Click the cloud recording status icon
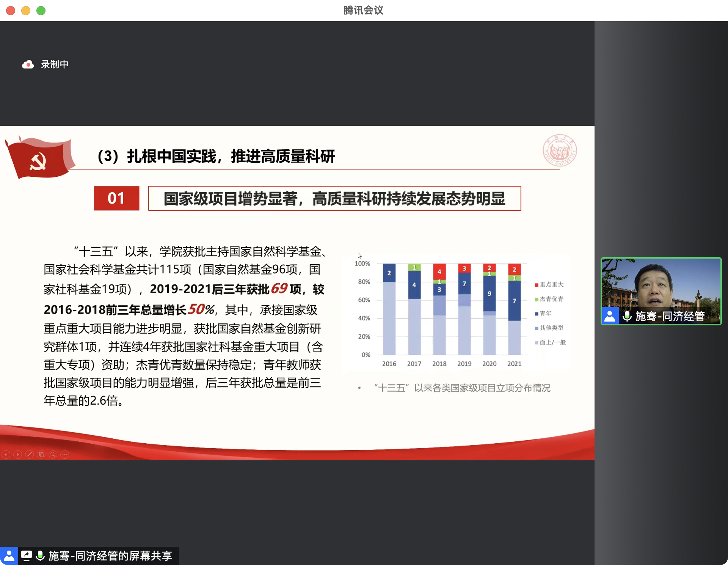Image resolution: width=728 pixels, height=565 pixels. click(28, 65)
